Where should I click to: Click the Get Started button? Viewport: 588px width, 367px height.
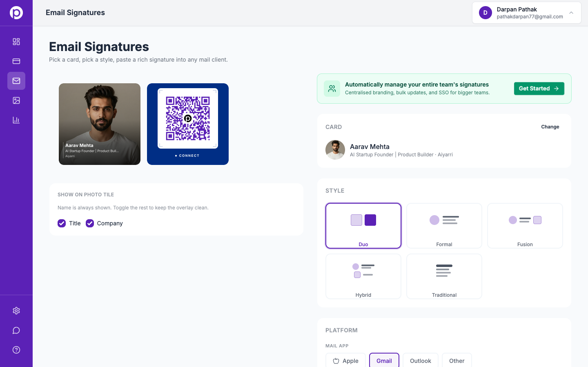[539, 89]
